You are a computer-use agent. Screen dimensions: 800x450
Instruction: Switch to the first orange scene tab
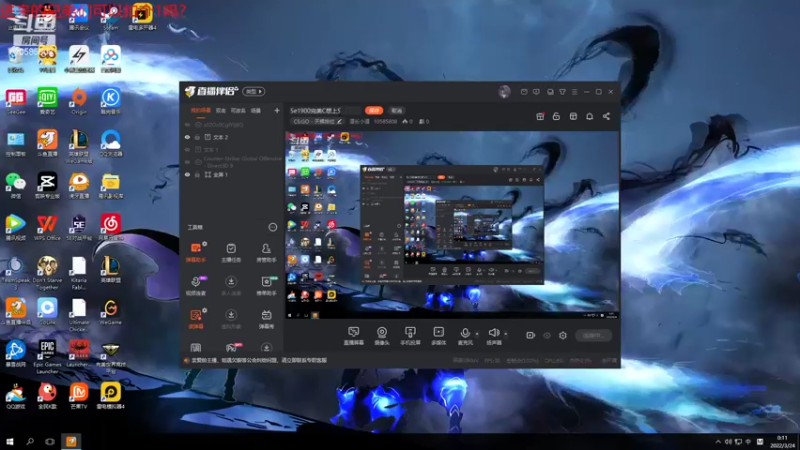pos(201,110)
